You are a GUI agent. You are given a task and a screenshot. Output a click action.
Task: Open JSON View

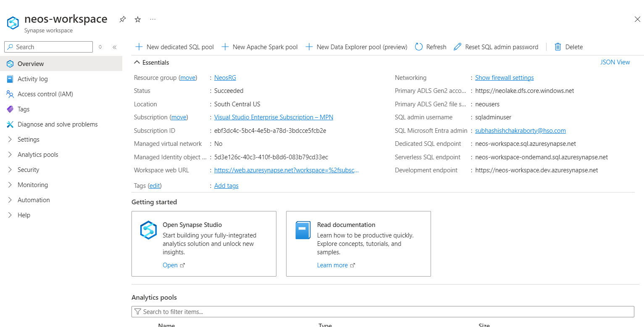[x=615, y=62]
